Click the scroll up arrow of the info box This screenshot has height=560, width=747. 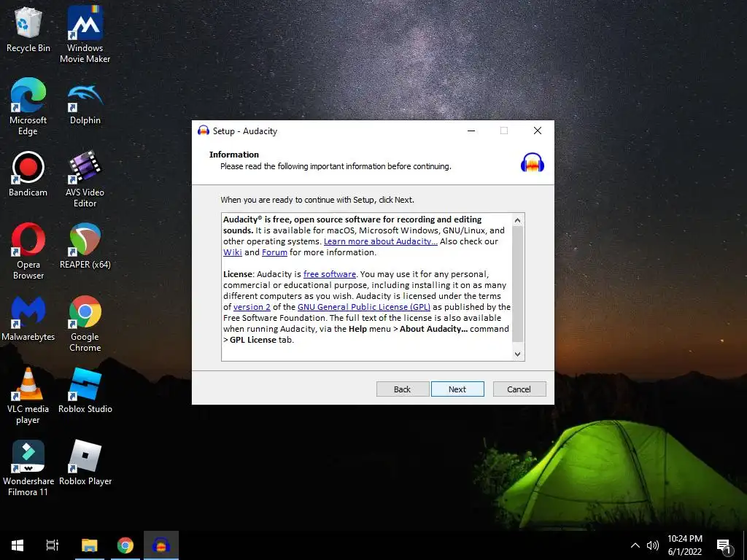[x=517, y=220]
